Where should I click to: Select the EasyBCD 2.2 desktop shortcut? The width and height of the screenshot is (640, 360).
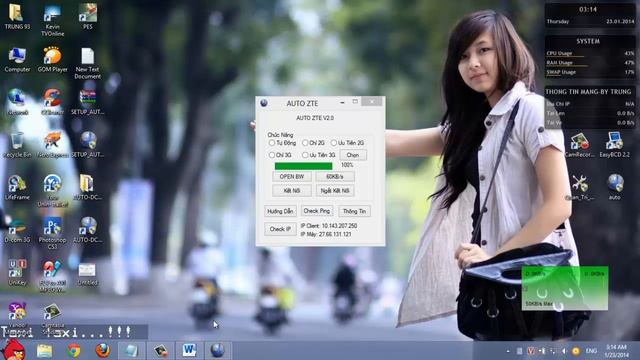click(614, 144)
